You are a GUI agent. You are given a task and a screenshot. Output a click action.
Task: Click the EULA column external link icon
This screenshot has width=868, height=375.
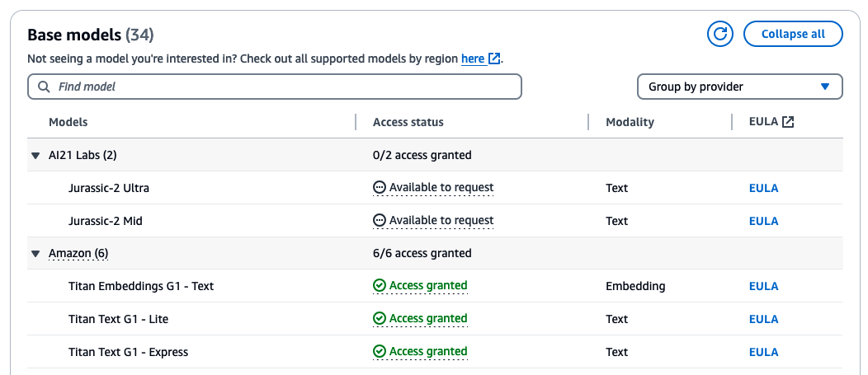pyautogui.click(x=788, y=122)
